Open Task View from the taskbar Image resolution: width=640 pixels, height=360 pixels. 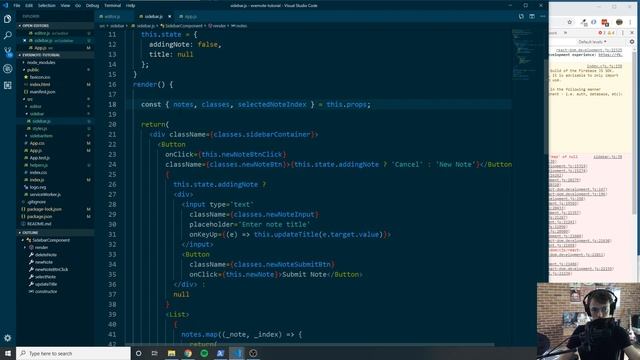click(155, 353)
